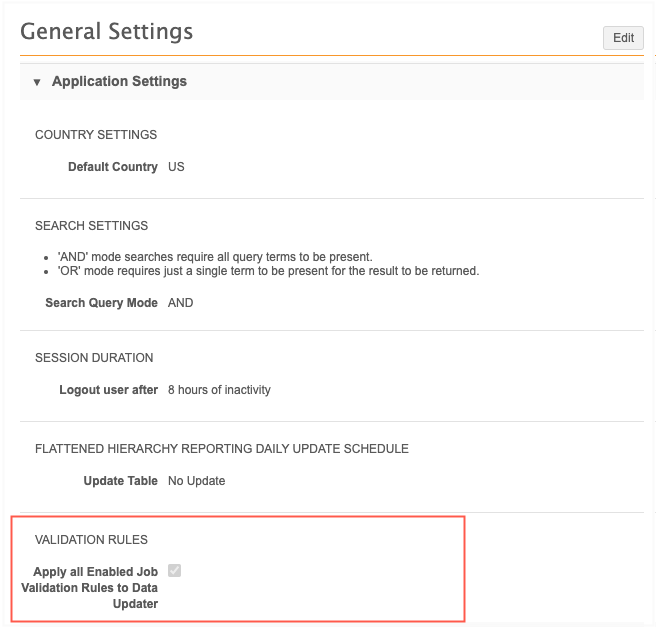Click the No Update value
The height and width of the screenshot is (627, 656).
[x=197, y=481]
